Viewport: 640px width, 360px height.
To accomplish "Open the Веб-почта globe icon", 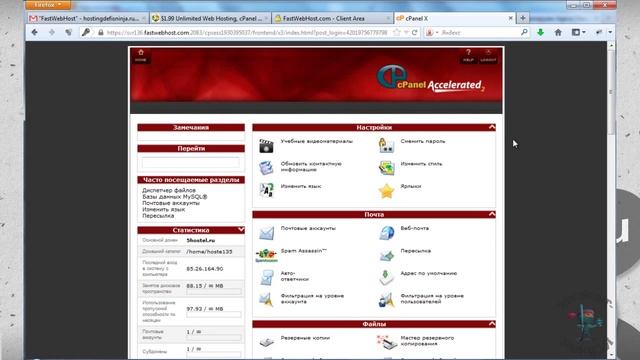I will pos(386,233).
